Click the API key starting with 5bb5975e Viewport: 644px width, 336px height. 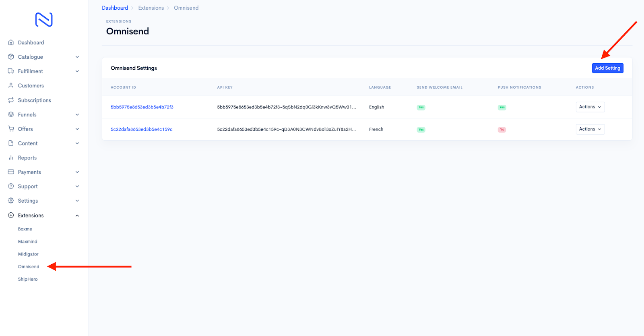coord(287,107)
